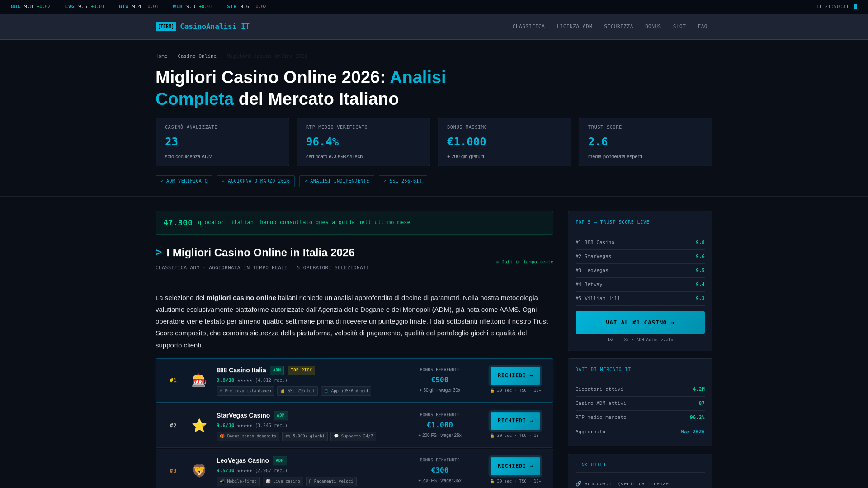Click Prelievo istantaneo tag
This screenshot has width=868, height=488.
245,391
